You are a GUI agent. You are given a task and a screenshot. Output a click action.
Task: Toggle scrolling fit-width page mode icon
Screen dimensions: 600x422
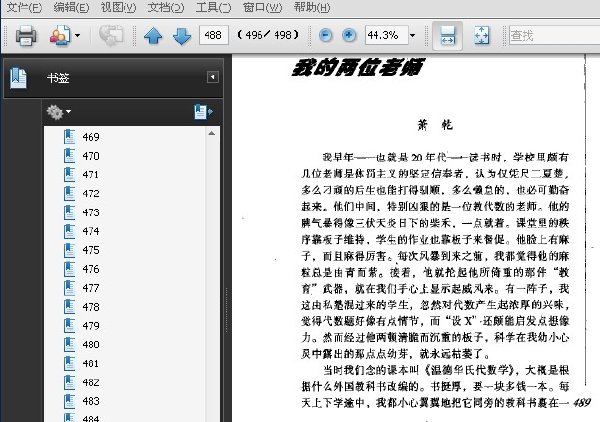(447, 36)
